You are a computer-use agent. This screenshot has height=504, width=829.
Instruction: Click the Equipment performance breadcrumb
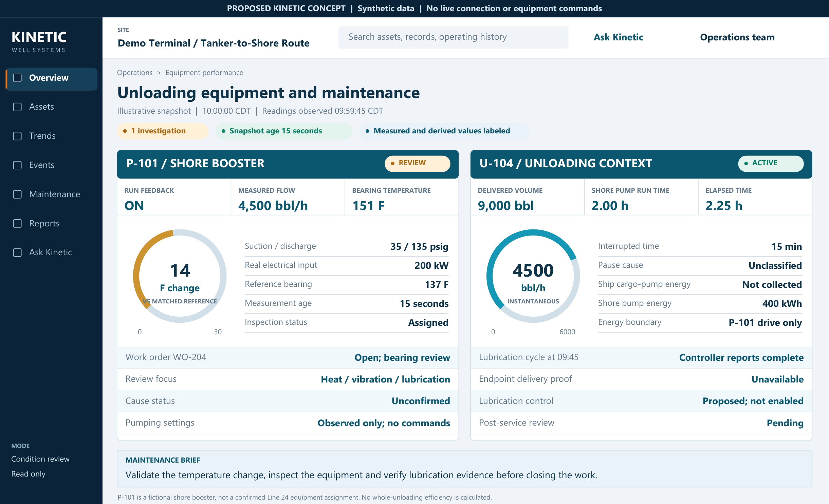[x=204, y=73]
